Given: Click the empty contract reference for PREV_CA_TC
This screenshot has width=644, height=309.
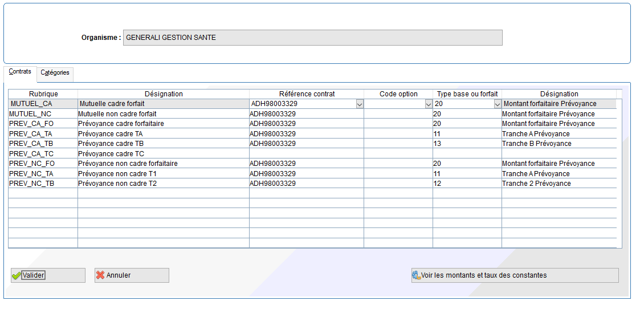Looking at the screenshot, I should click(306, 154).
